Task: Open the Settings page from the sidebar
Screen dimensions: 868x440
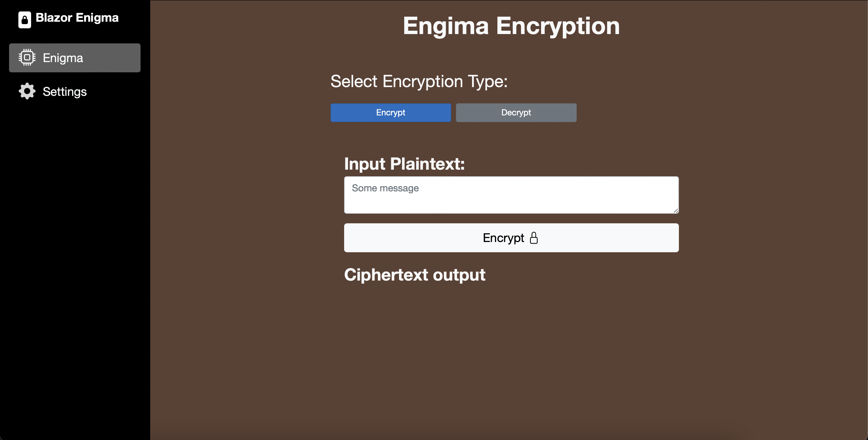Action: click(65, 92)
